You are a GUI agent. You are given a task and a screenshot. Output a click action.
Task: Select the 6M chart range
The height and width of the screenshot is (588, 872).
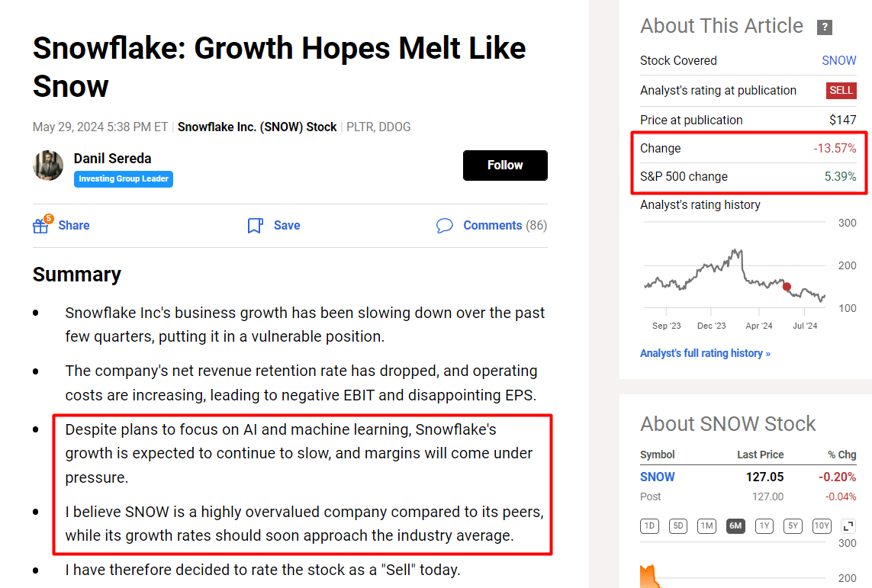(x=735, y=526)
